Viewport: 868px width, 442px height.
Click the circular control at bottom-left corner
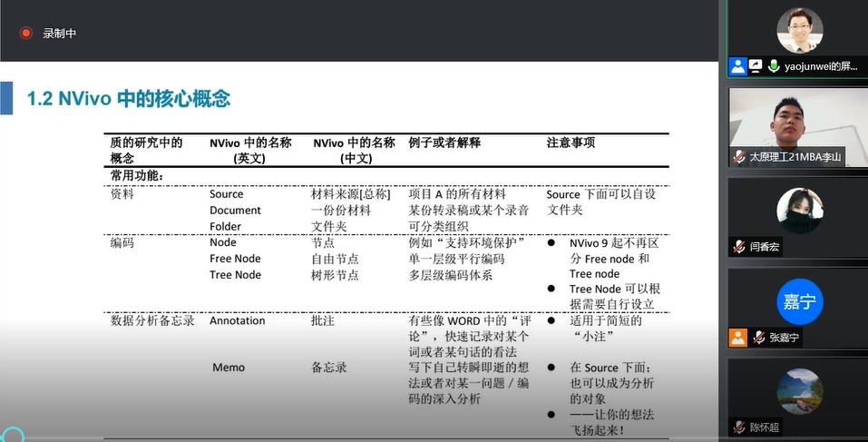click(x=11, y=435)
